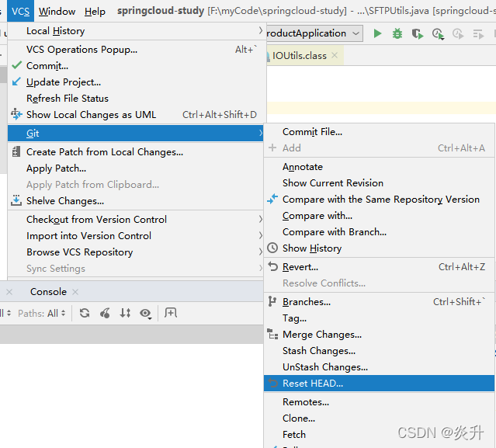Expand Browse VCS Repository submenu
Screen dimensions: 496x448
click(135, 252)
